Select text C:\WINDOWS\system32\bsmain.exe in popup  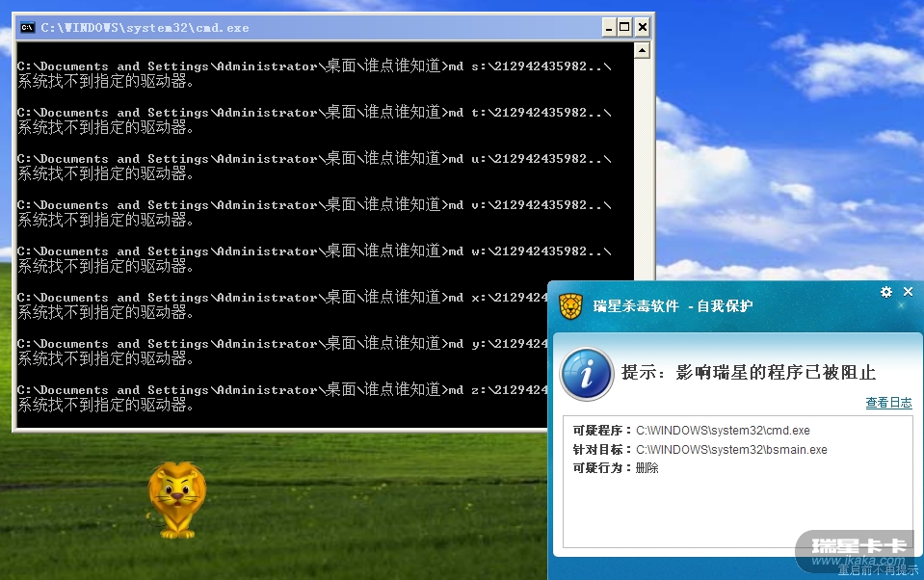coord(731,450)
